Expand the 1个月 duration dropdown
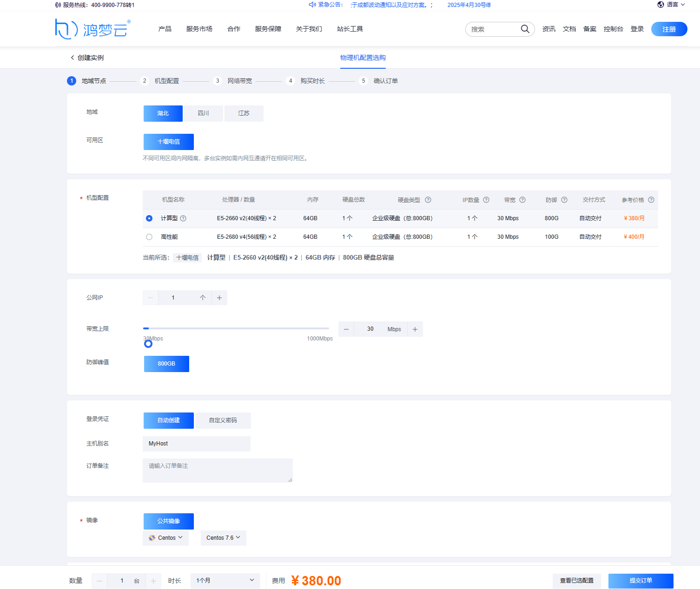700x589 pixels. [x=225, y=581]
